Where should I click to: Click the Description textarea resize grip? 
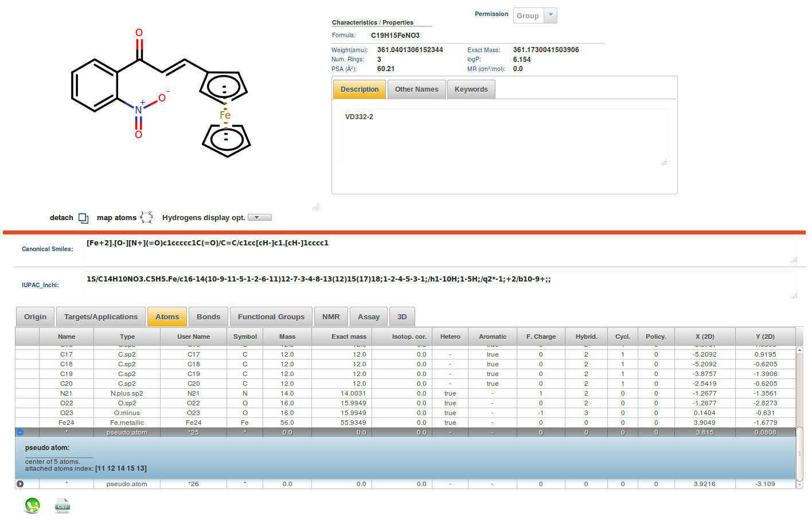[x=663, y=162]
